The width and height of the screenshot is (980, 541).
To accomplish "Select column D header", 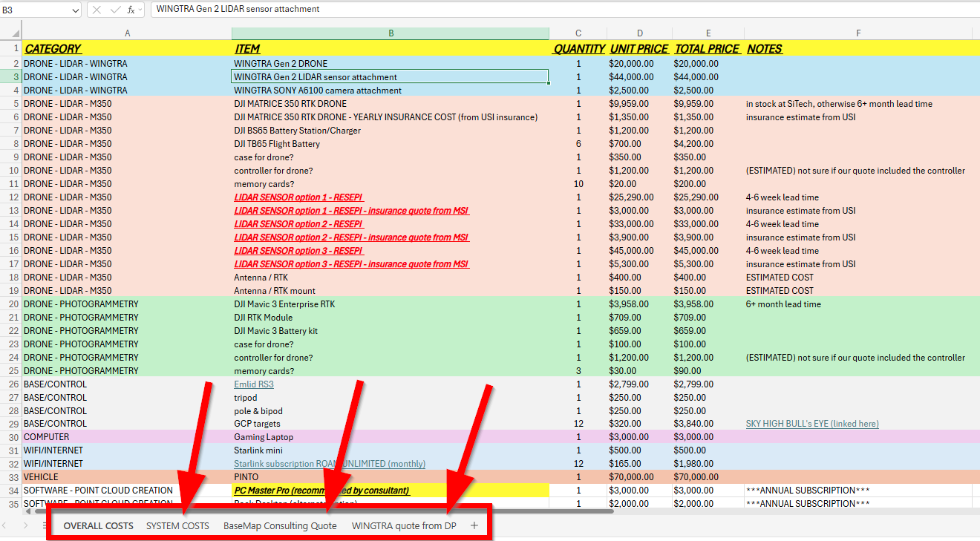I will coord(640,34).
